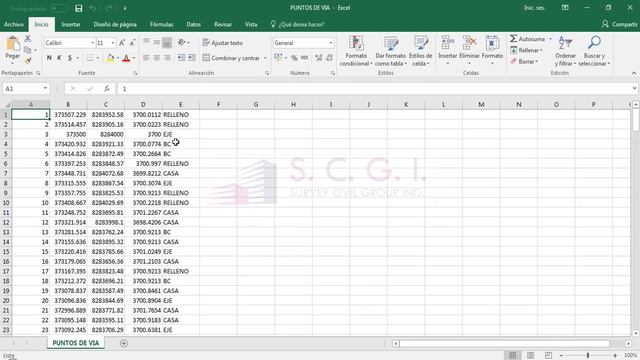The image size is (640, 360).
Task: Click Ajustar texto button
Action: point(222,43)
